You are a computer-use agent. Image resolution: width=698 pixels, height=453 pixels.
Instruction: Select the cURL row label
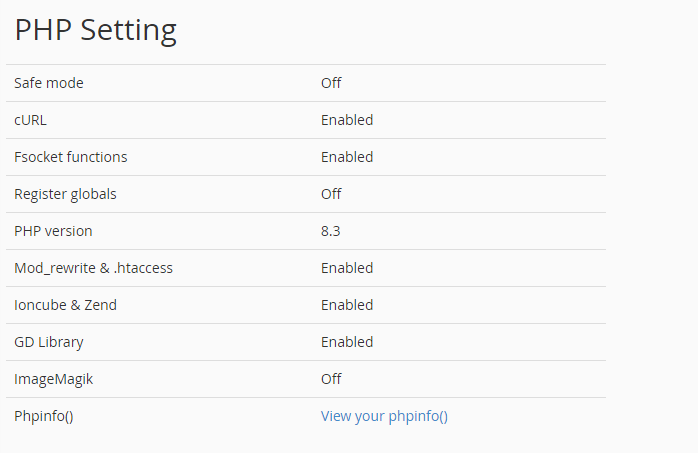(x=30, y=120)
